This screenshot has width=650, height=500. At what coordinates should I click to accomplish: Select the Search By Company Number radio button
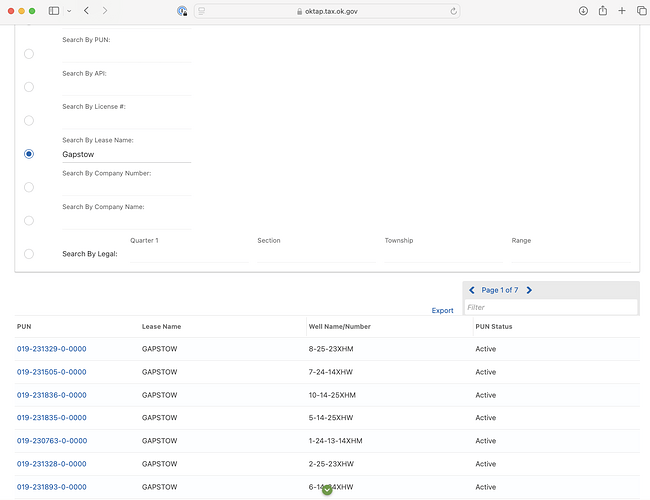coord(29,187)
